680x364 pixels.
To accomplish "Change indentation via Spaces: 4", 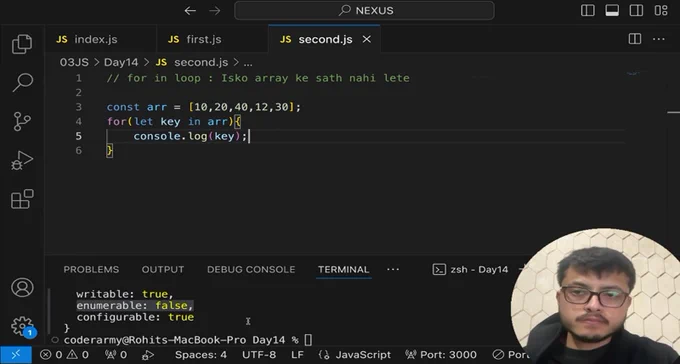I will pyautogui.click(x=201, y=355).
